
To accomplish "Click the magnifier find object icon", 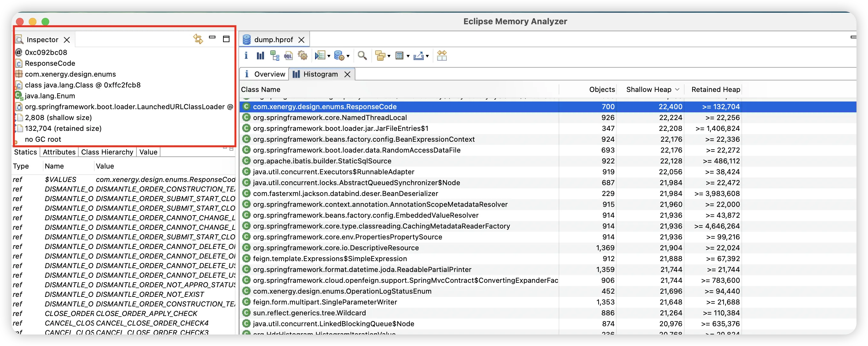I will click(x=362, y=56).
